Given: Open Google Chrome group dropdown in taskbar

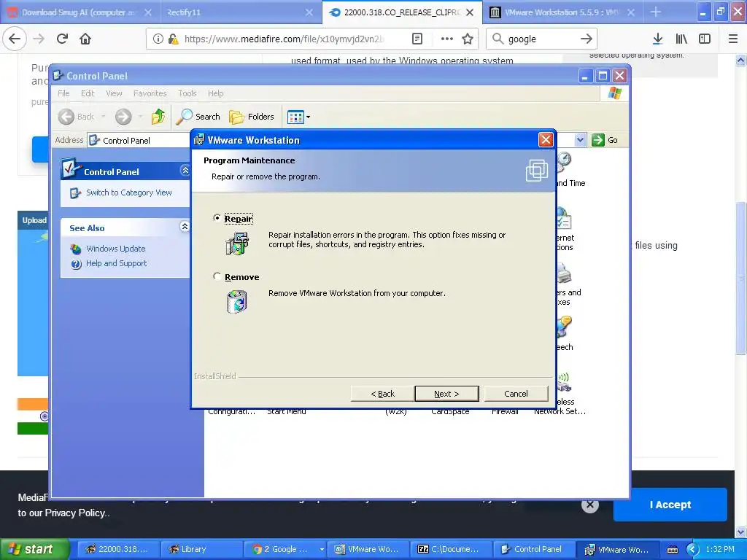Looking at the screenshot, I should click(x=322, y=549).
